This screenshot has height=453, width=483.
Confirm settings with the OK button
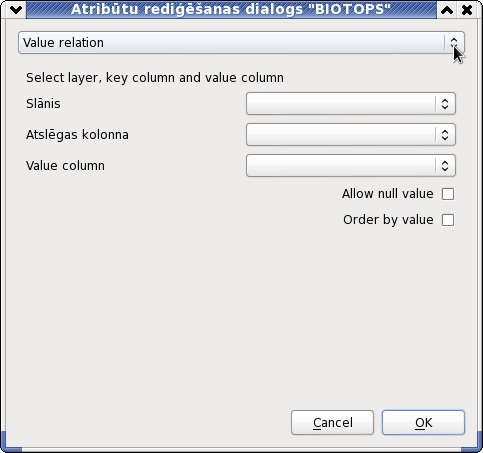423,423
